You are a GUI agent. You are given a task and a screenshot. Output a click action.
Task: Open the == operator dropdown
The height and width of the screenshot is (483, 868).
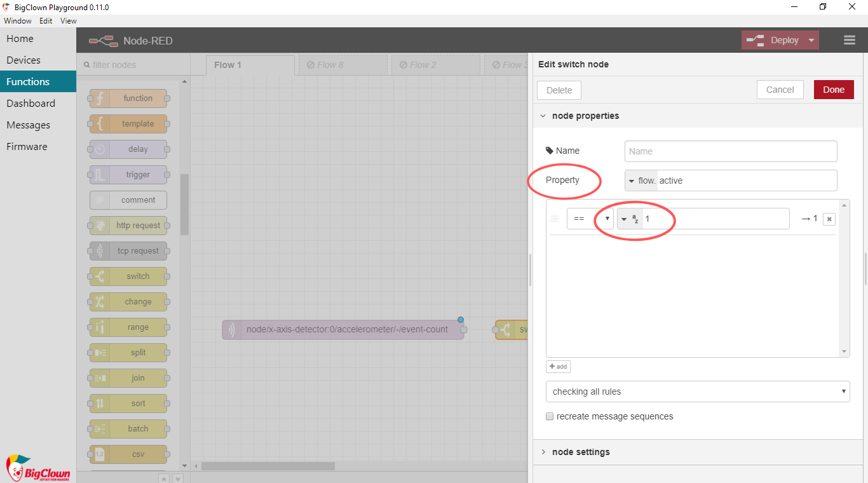pyautogui.click(x=590, y=219)
